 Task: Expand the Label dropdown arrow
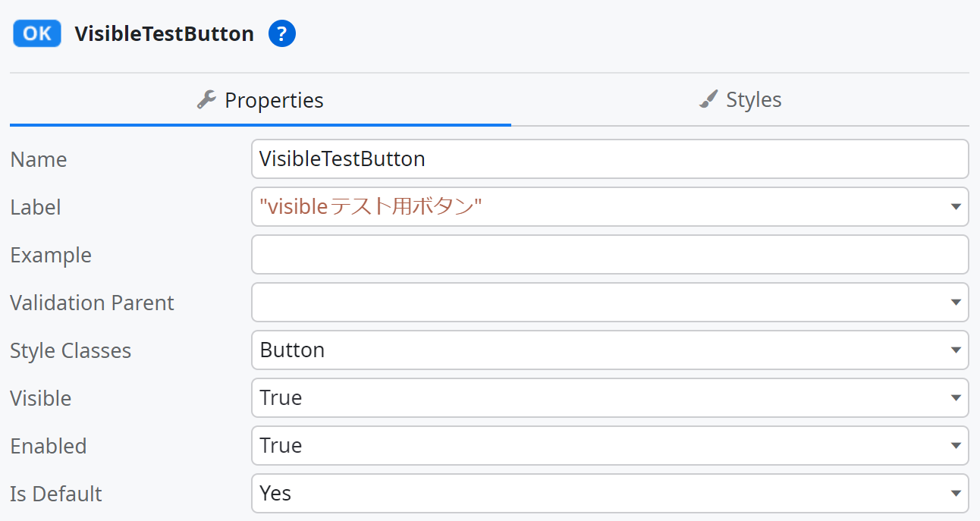(x=955, y=207)
